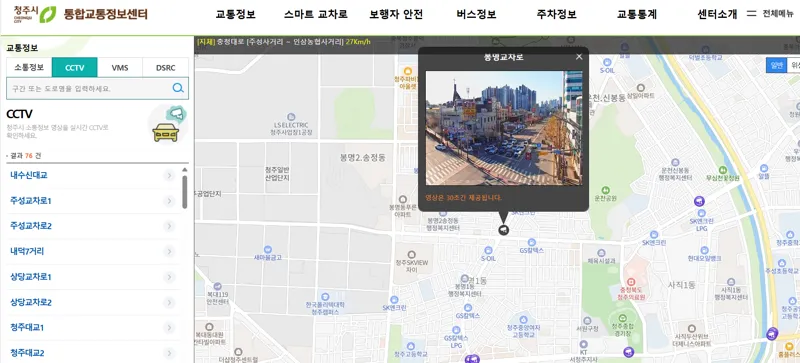This screenshot has width=800, height=363.
Task: Click the 충청대로 27Km/h ticker text
Action: (x=284, y=42)
